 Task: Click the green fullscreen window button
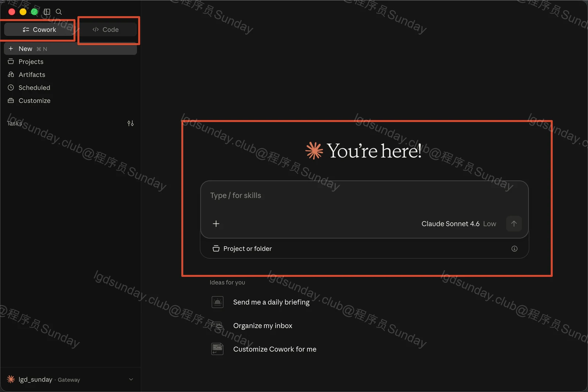pos(34,12)
